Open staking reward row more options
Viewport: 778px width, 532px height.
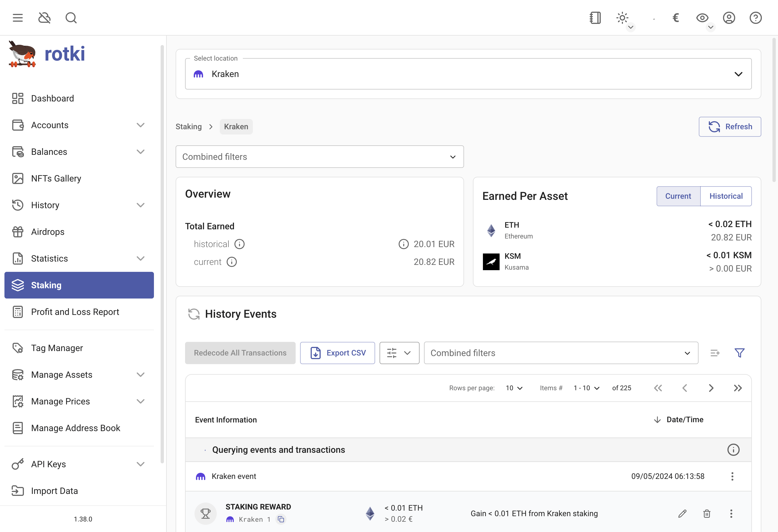point(731,514)
